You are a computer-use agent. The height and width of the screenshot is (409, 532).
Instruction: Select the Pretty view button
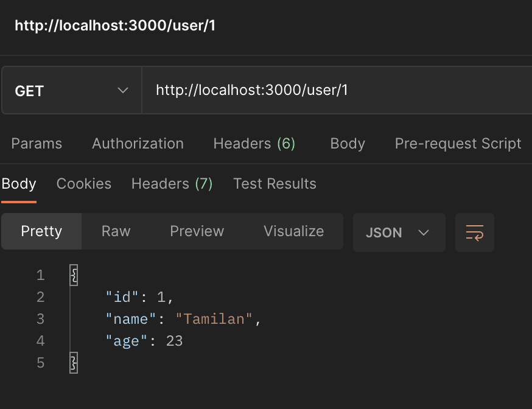point(41,231)
